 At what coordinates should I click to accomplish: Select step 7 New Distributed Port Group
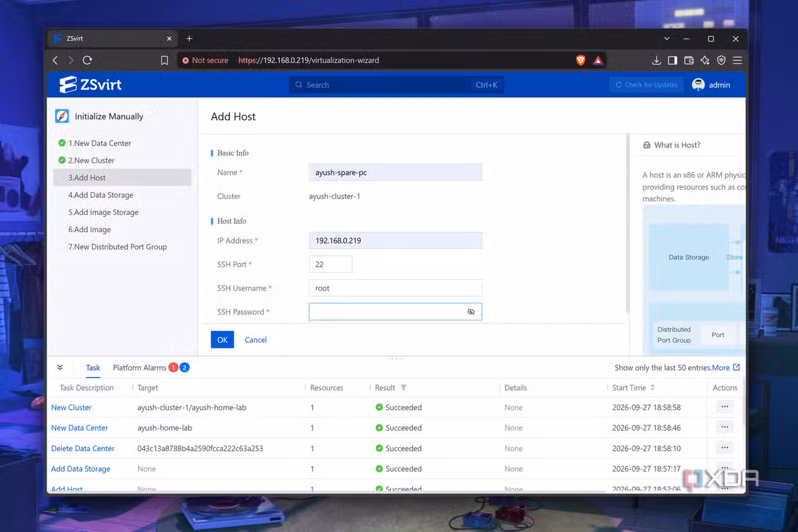117,247
